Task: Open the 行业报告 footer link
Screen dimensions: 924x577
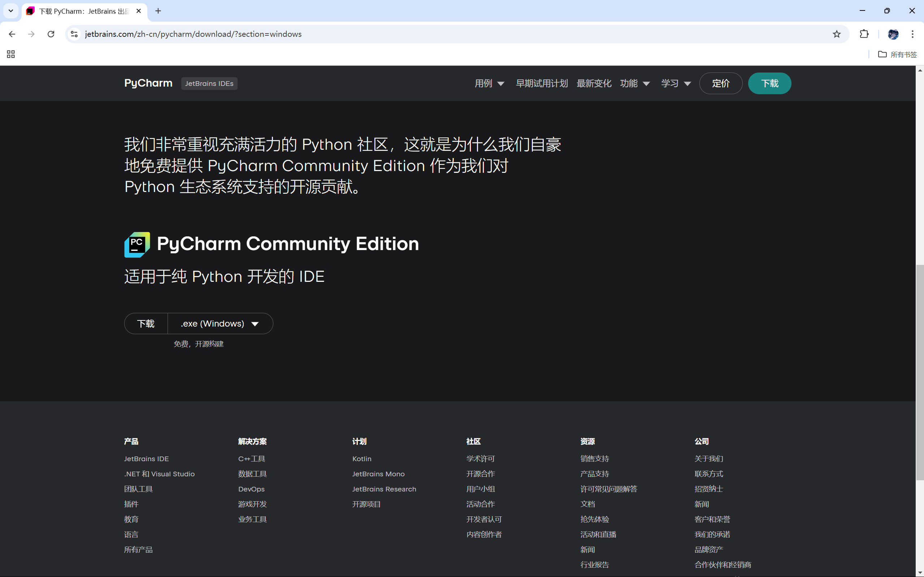Action: tap(594, 565)
